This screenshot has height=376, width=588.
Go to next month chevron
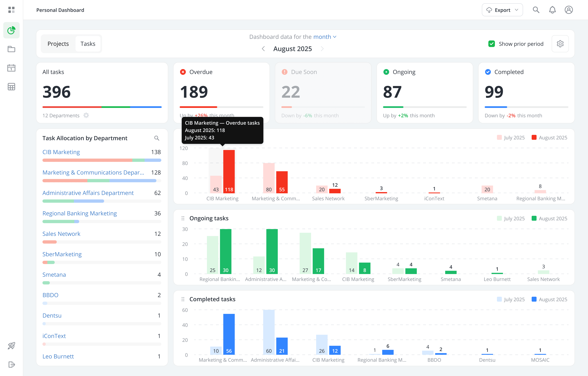click(x=322, y=49)
